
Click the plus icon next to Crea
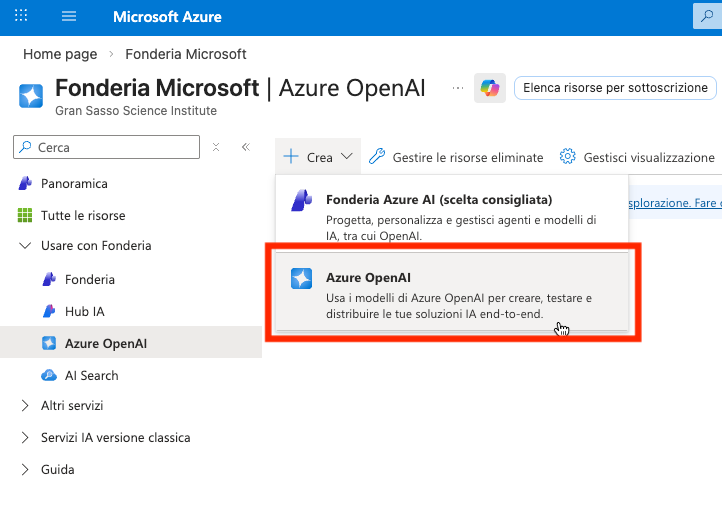291,157
